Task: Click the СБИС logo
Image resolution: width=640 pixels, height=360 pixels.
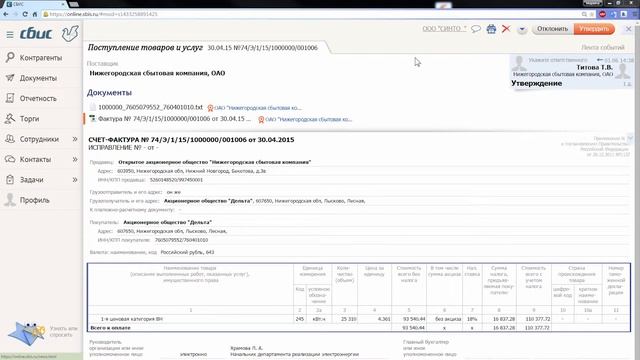Action: [36, 33]
